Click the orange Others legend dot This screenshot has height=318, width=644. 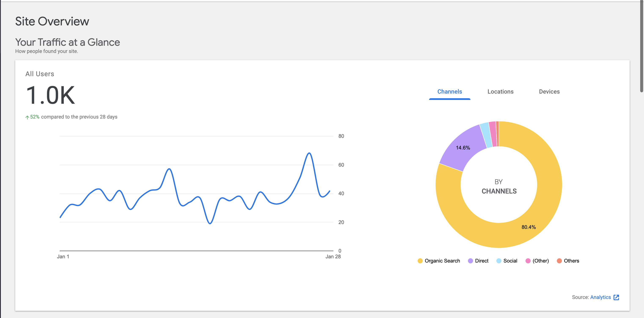click(559, 261)
